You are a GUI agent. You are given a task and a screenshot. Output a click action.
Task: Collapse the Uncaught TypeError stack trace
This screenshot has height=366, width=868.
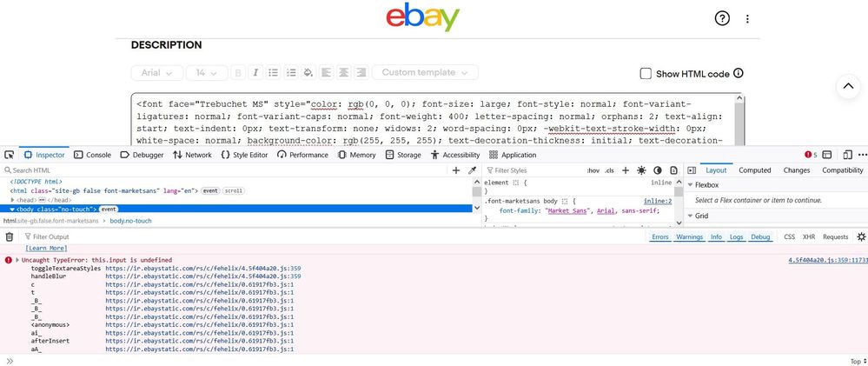pos(17,260)
